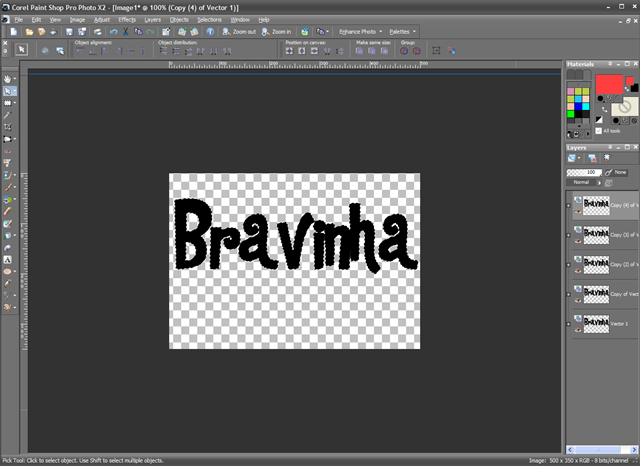Click the Undo arrow icon
Viewport: 640px width, 466px height.
coord(113,31)
